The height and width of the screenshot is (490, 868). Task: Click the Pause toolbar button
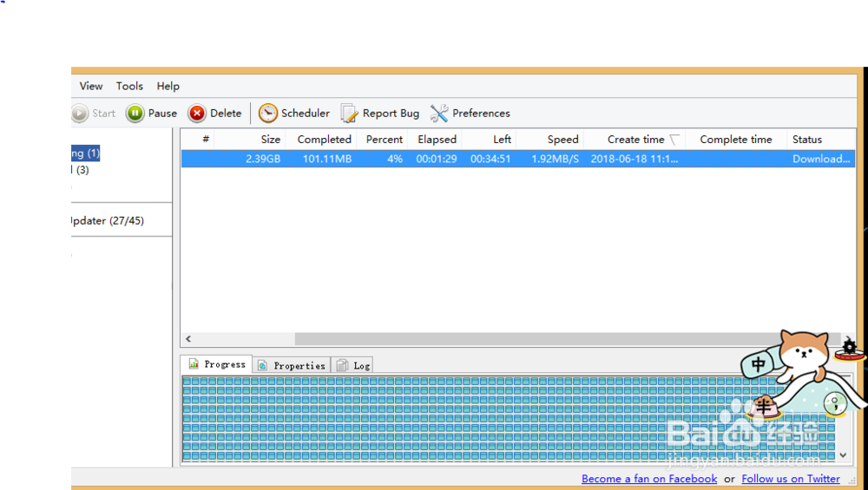(x=151, y=114)
